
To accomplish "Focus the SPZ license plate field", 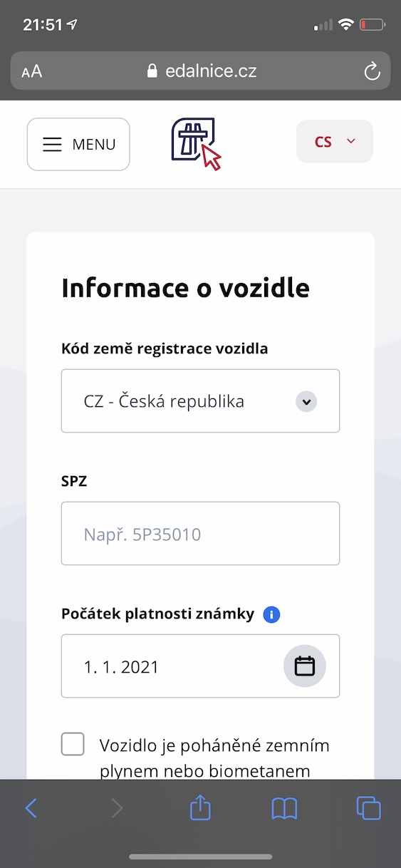I will (200, 534).
